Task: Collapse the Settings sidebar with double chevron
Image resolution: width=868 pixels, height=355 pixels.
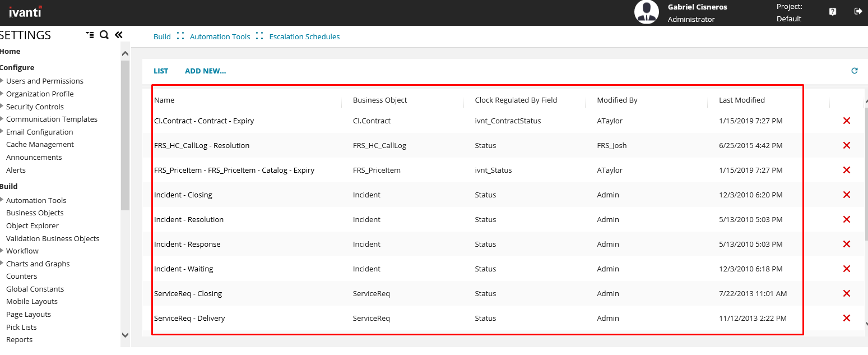Action: (118, 35)
